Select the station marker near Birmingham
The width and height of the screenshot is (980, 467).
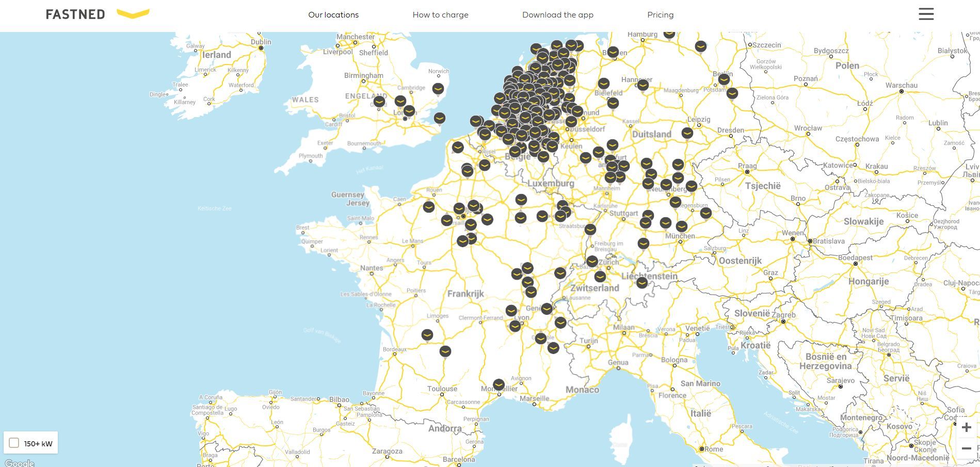pos(379,101)
